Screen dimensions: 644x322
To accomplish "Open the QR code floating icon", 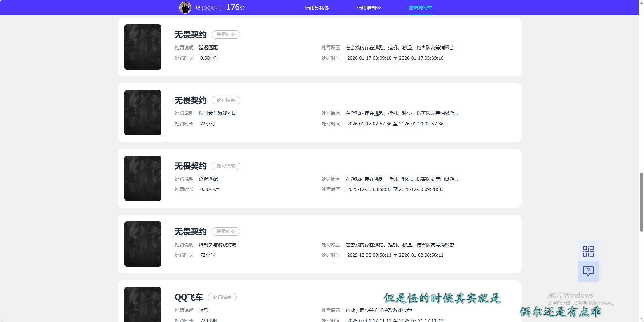I will click(x=588, y=251).
